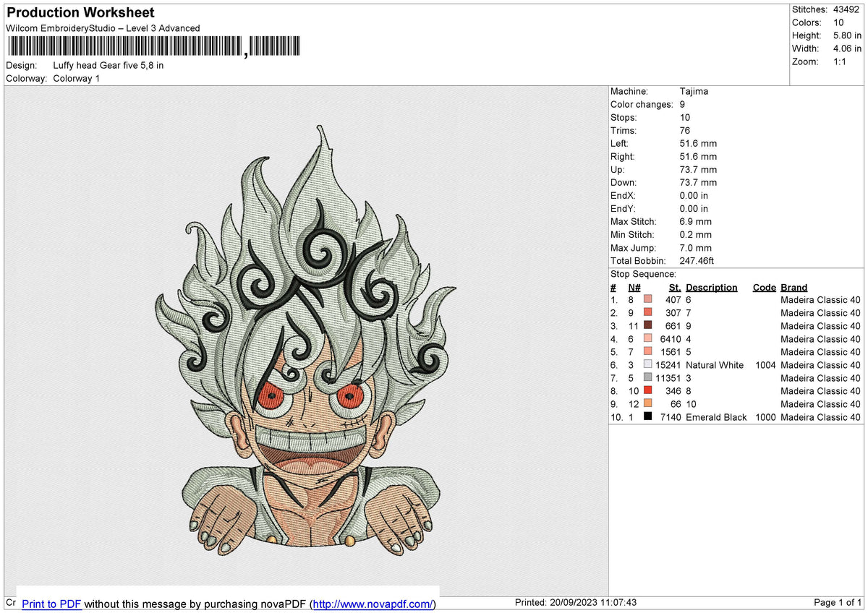The width and height of the screenshot is (868, 613).
Task: Click the color swatch beside 6410 stitches
Action: coord(647,338)
